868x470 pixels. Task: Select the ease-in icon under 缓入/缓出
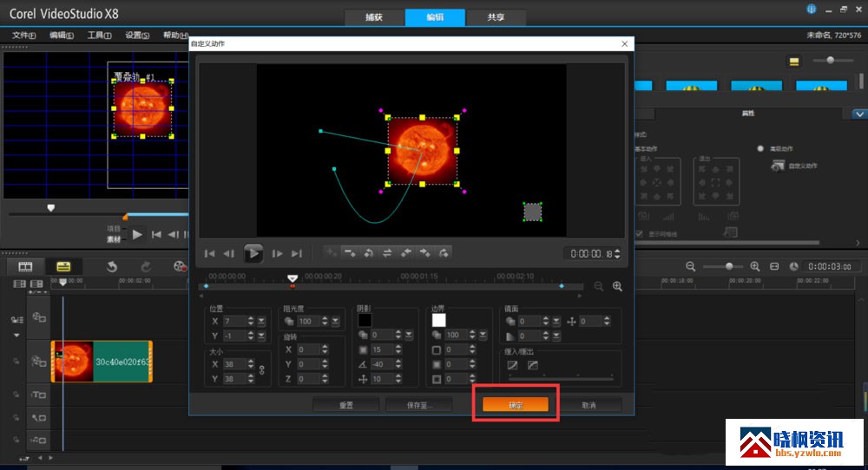512,365
